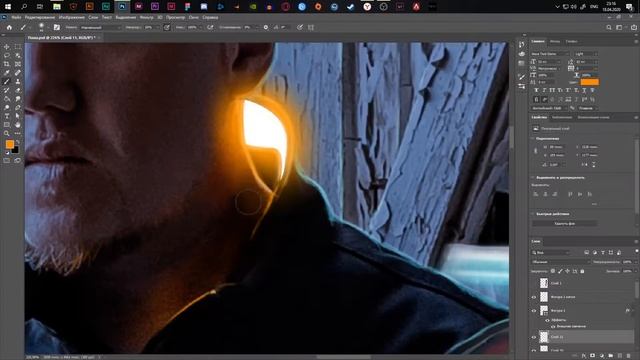640x360 pixels.
Task: Open the symmetry paint options icon
Action: (x=311, y=27)
